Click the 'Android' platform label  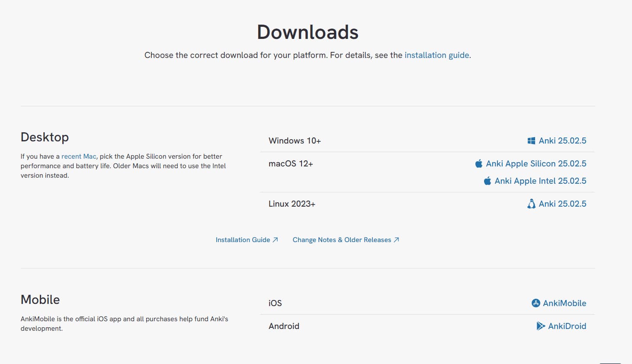click(x=284, y=326)
